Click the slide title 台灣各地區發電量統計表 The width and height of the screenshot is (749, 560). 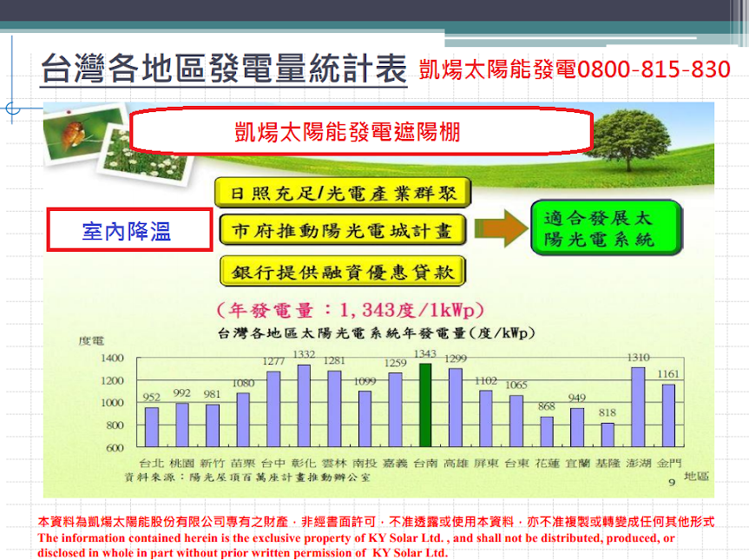click(224, 69)
